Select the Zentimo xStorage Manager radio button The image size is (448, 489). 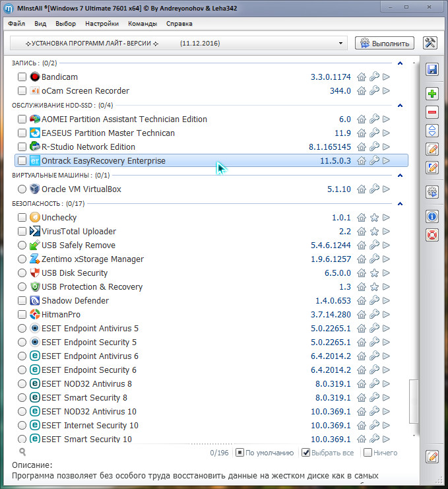tap(22, 259)
